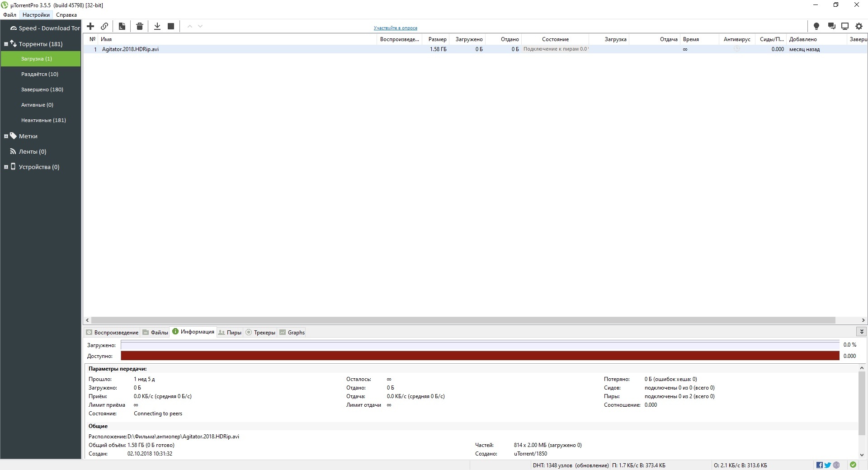Click the DHT: 1348 узлов status entry
This screenshot has height=470, width=868.
click(x=571, y=465)
